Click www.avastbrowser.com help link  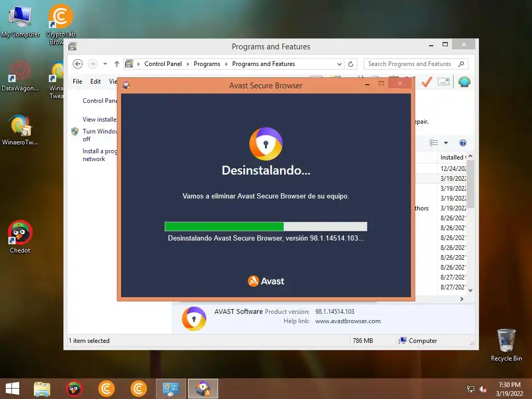tap(348, 321)
